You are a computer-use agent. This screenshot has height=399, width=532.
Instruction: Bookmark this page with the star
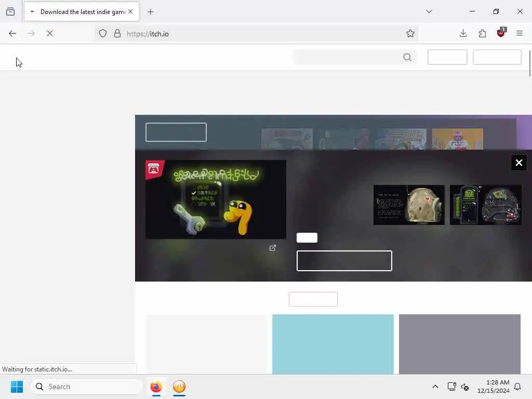(410, 33)
